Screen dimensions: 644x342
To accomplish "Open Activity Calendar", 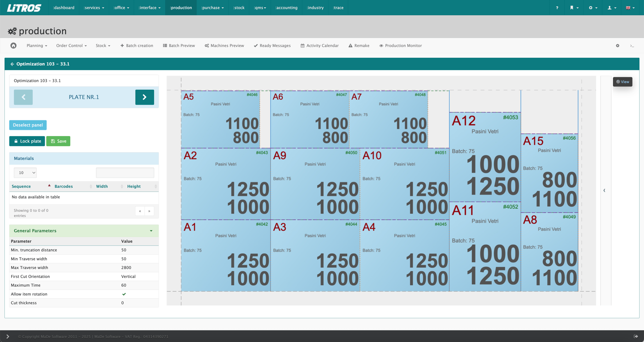I will tap(319, 46).
